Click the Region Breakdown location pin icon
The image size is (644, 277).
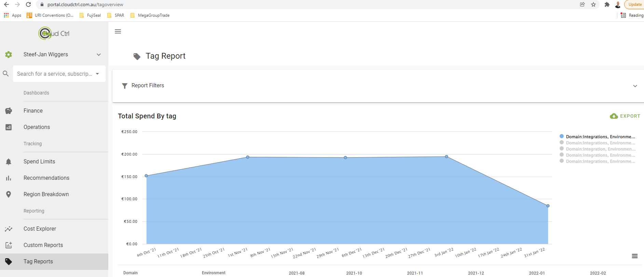click(9, 194)
